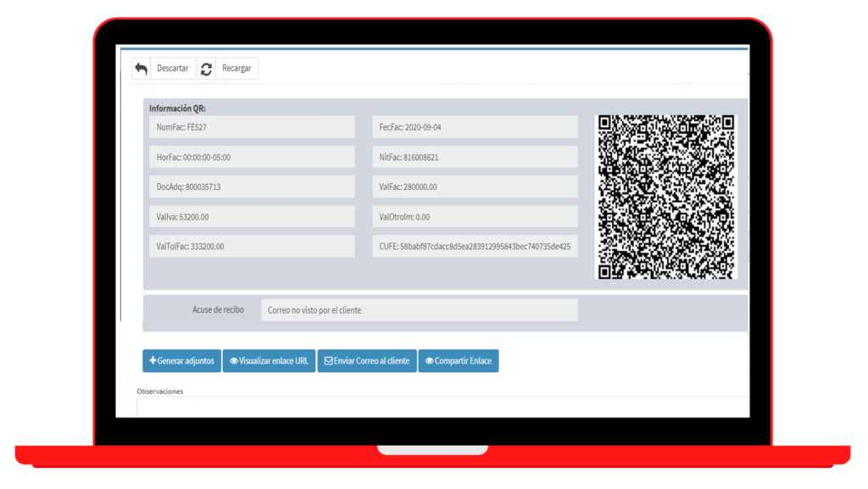This screenshot has width=868, height=489.
Task: Click the refresh arrows icon beside Recargar
Action: (x=207, y=69)
